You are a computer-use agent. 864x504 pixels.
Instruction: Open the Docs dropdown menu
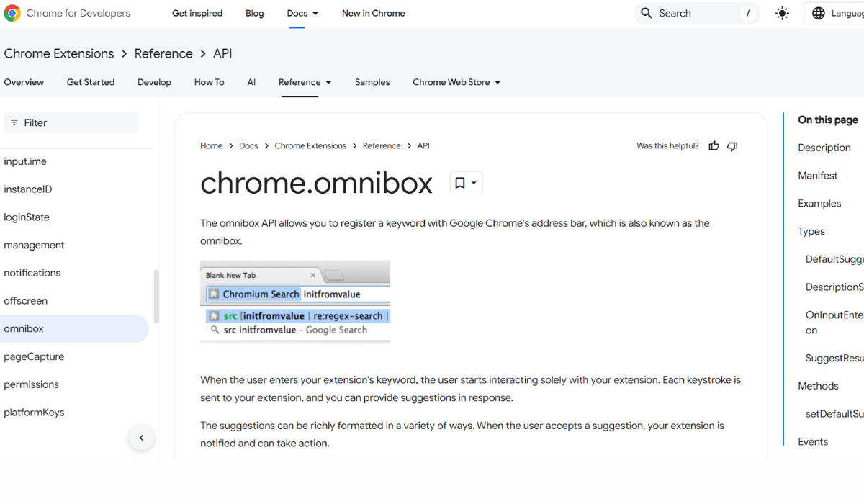click(302, 13)
